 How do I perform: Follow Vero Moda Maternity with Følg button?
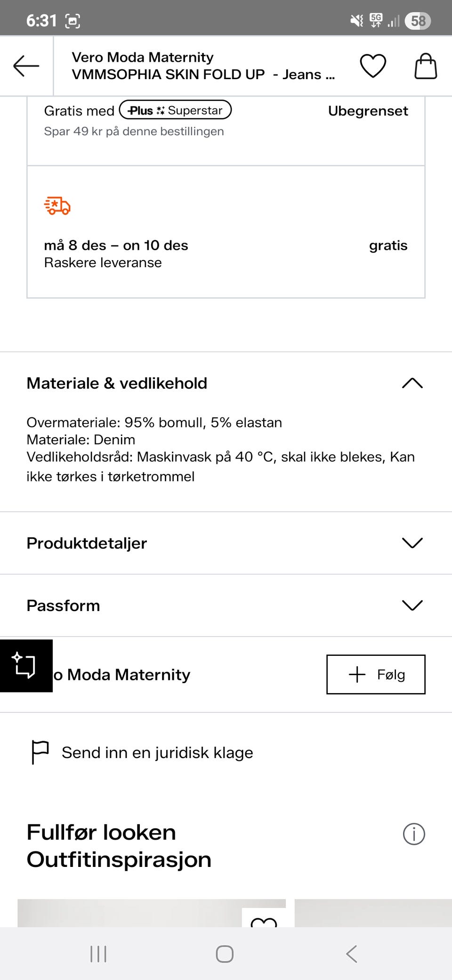pos(376,674)
